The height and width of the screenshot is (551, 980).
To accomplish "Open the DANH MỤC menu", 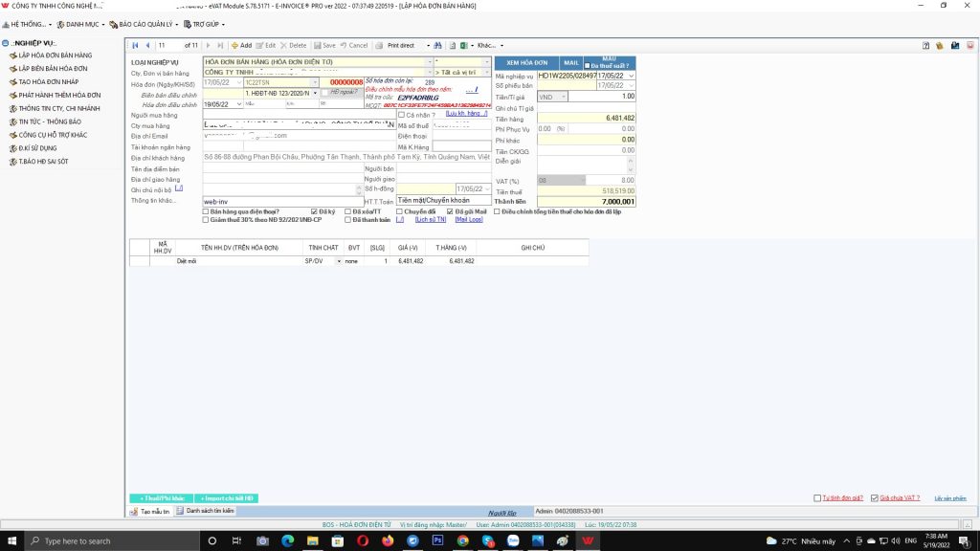I will click(80, 24).
